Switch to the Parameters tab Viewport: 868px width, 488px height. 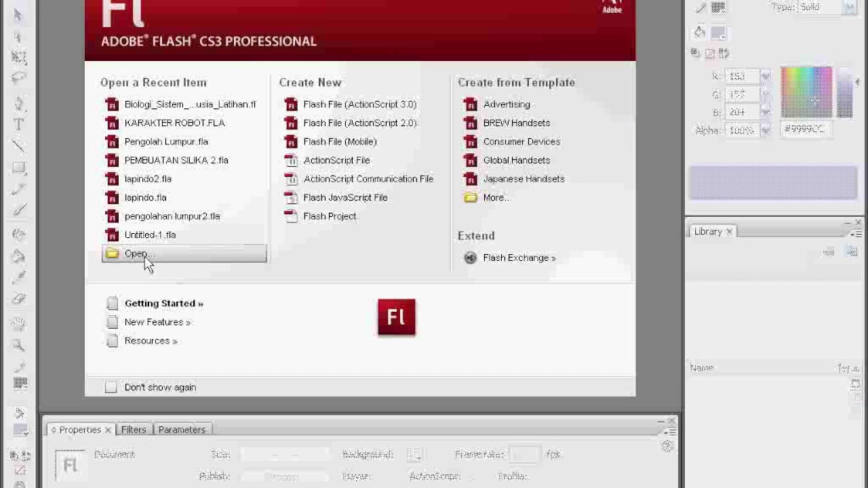coord(182,430)
